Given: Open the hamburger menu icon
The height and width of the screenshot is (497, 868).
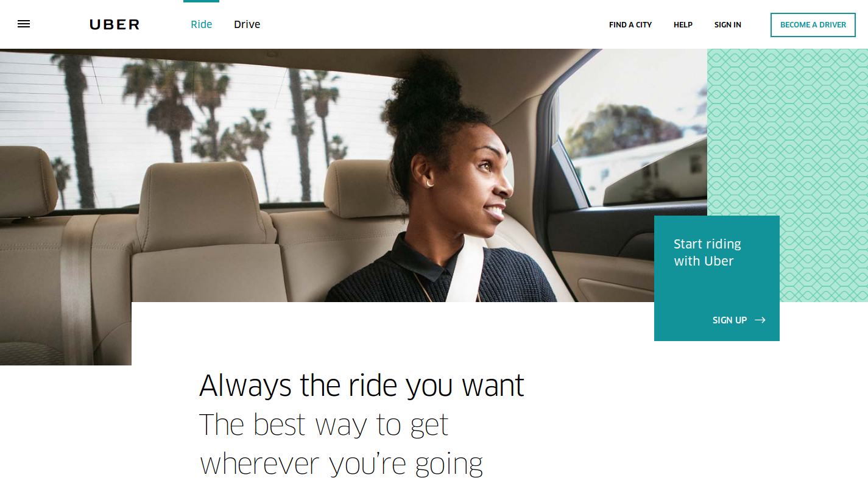Looking at the screenshot, I should (x=24, y=24).
